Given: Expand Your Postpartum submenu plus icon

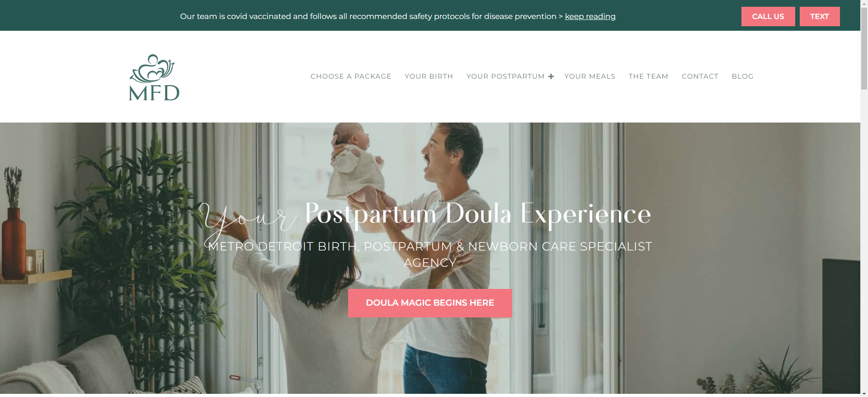Looking at the screenshot, I should [551, 76].
